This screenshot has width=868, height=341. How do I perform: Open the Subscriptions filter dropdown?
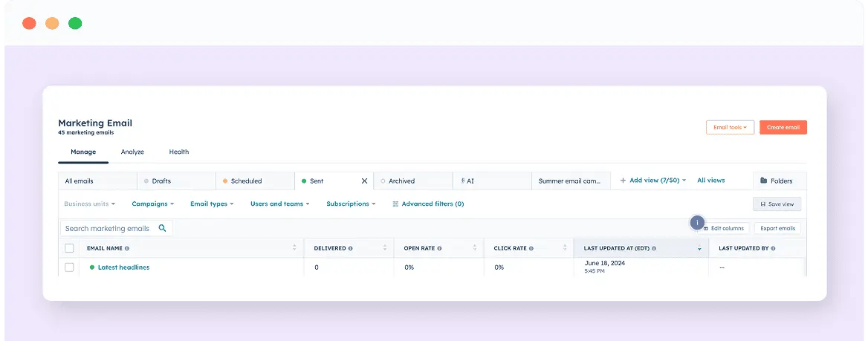coord(351,204)
